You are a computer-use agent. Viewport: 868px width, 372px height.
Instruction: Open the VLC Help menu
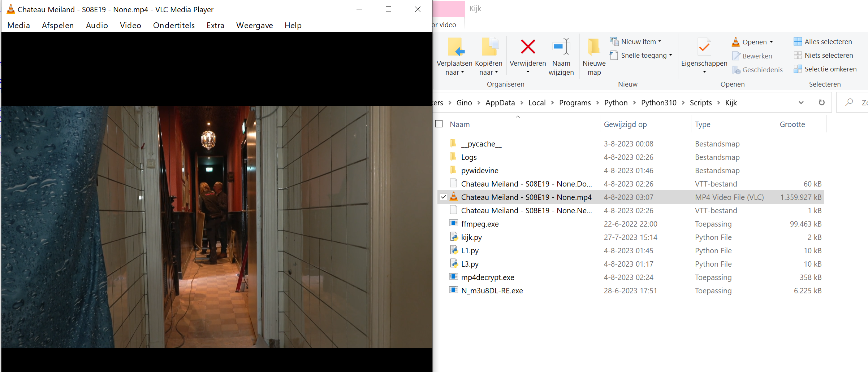[x=293, y=25]
